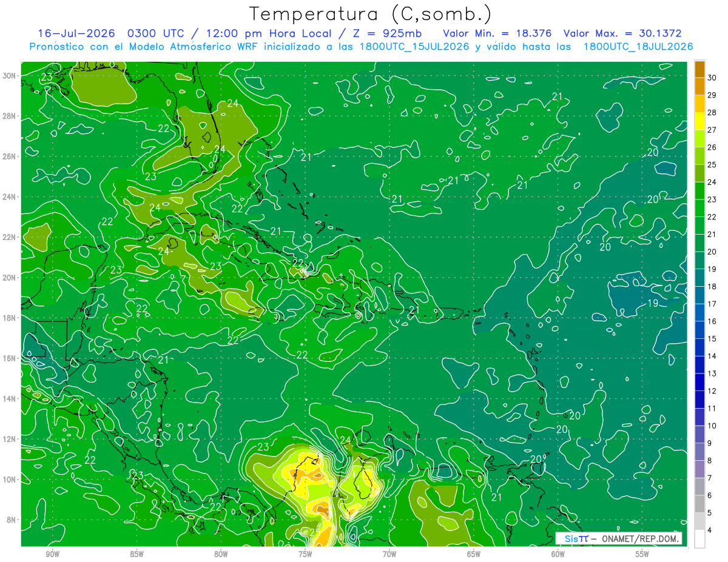Click the legend scale label "30"
Image resolution: width=728 pixels, height=562 pixels.
(712, 78)
